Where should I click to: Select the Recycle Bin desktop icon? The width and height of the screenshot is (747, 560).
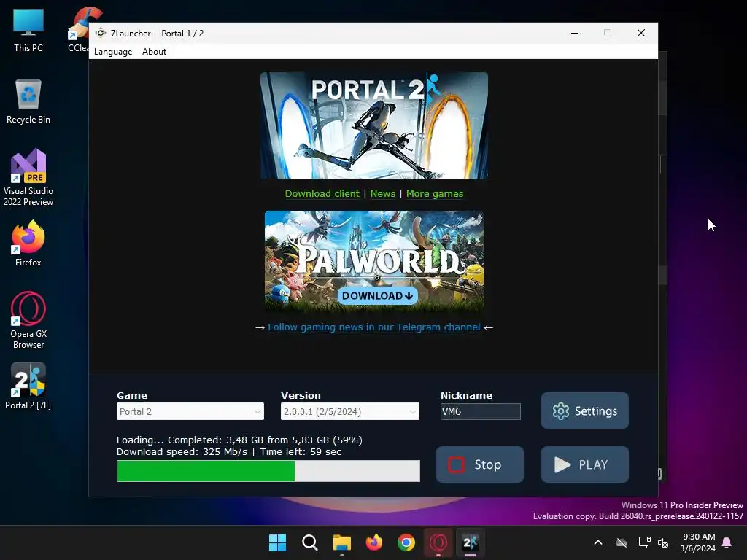tap(28, 102)
